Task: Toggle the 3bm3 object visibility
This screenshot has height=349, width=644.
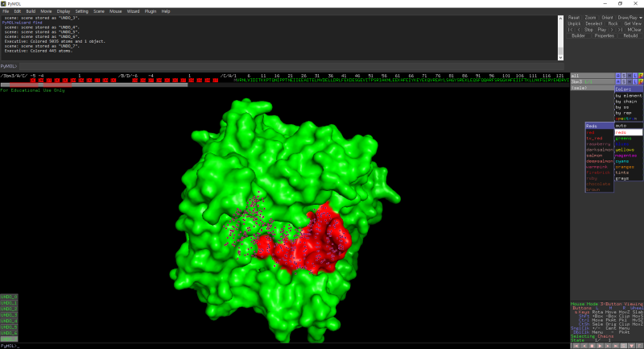Action: (592, 81)
